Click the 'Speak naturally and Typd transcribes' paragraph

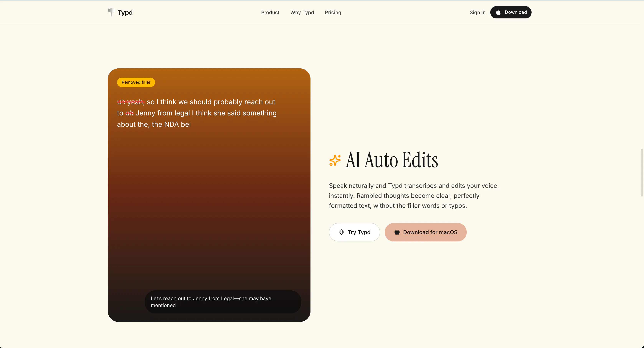414,196
